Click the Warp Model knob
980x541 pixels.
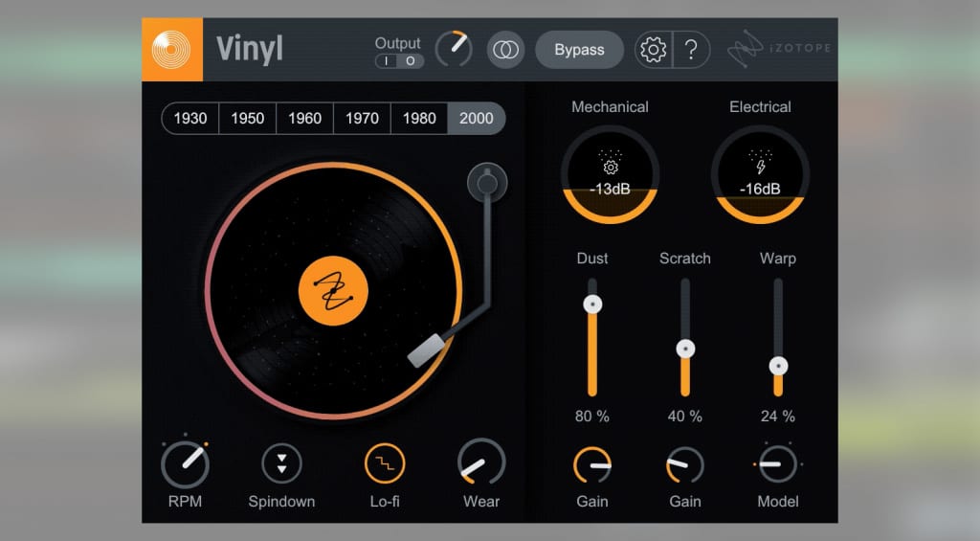coord(778,464)
